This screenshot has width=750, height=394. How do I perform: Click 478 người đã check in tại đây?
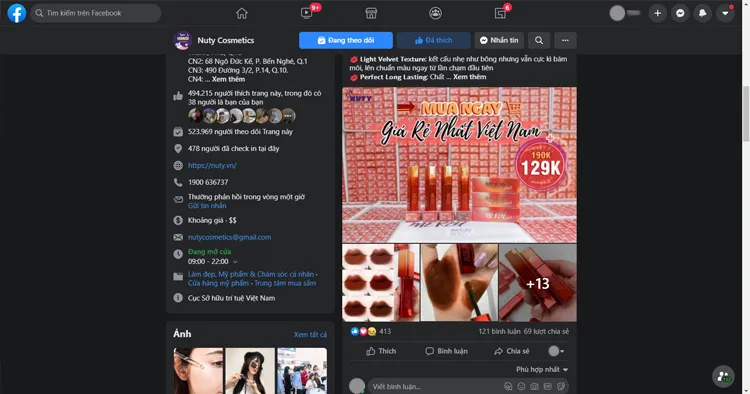click(233, 149)
